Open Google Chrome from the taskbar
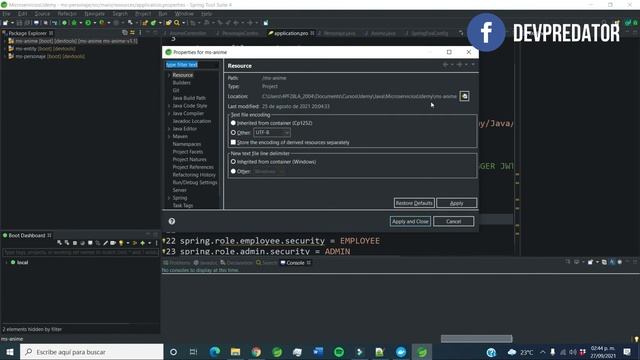This screenshot has width=640, height=360. click(256, 351)
